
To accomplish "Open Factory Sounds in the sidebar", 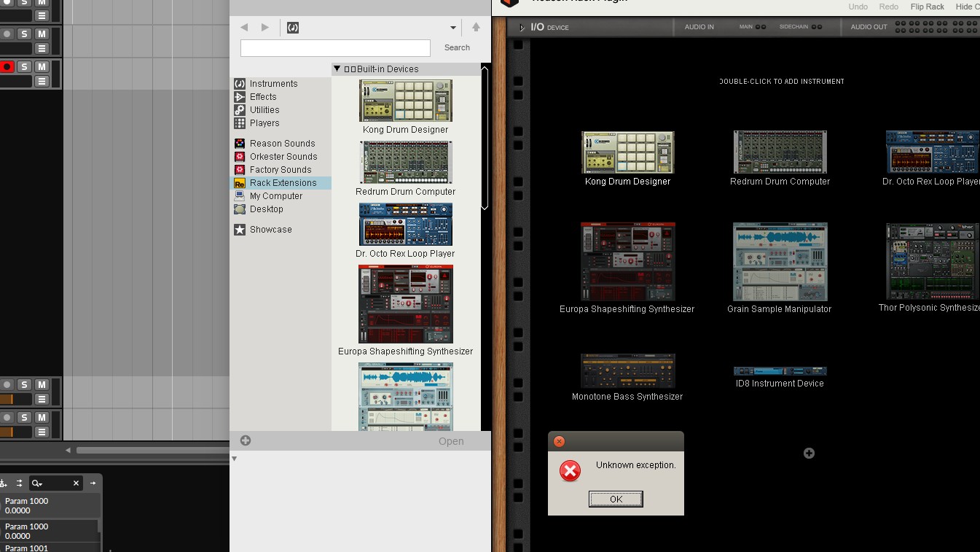I will coord(281,170).
